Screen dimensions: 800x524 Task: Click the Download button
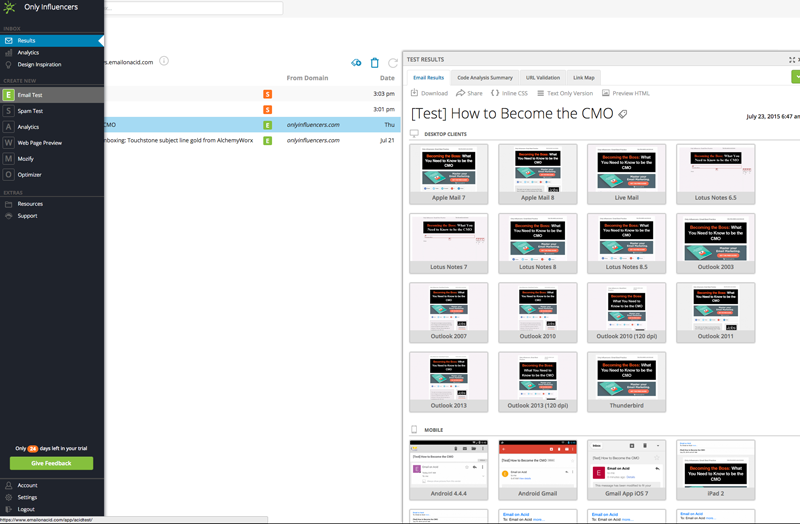click(x=429, y=93)
